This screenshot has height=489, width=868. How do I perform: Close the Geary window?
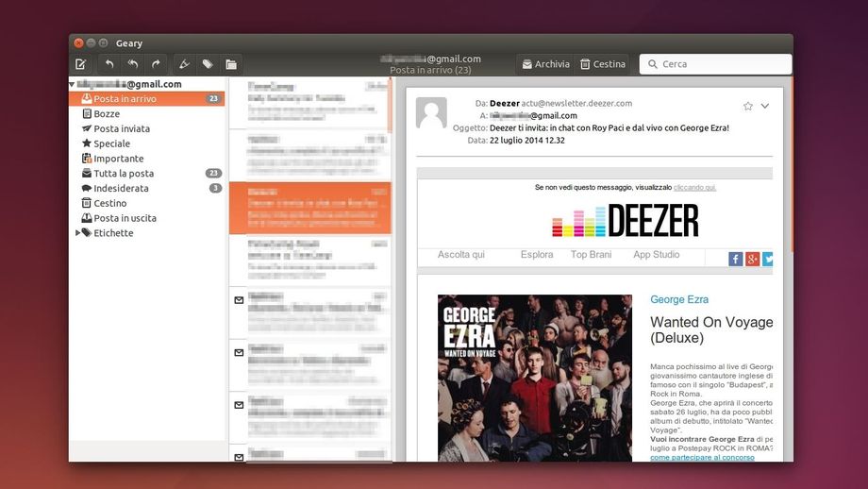(78, 42)
